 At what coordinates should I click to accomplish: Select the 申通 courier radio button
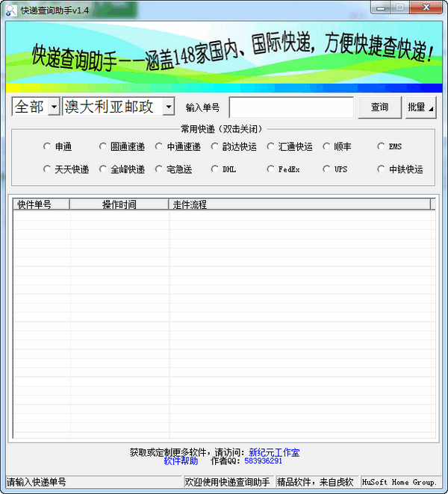click(48, 147)
